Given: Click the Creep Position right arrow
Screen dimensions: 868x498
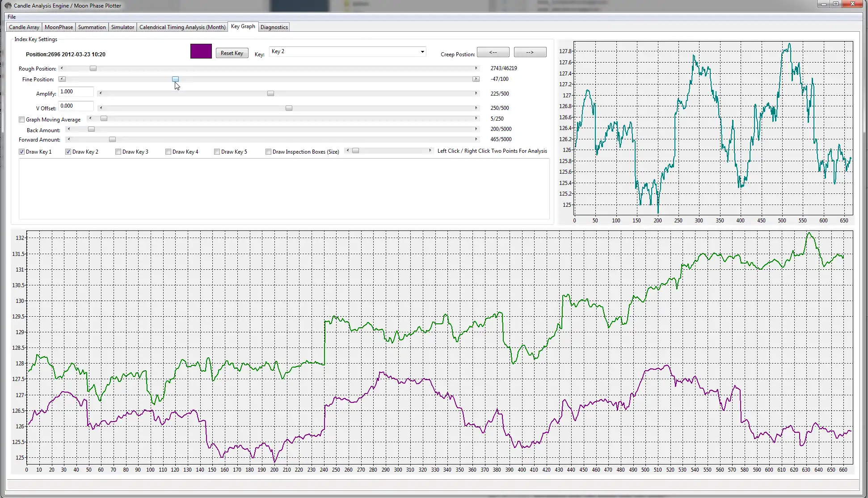Looking at the screenshot, I should point(529,52).
